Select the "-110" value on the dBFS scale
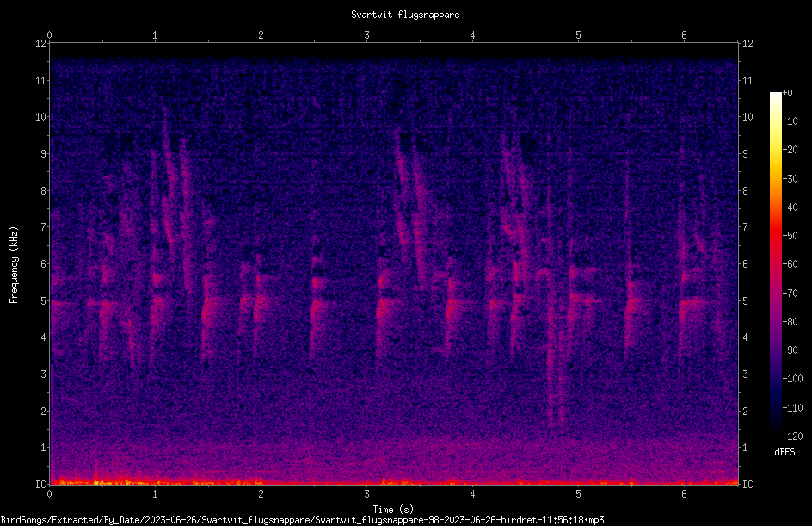812x526 pixels. 793,408
